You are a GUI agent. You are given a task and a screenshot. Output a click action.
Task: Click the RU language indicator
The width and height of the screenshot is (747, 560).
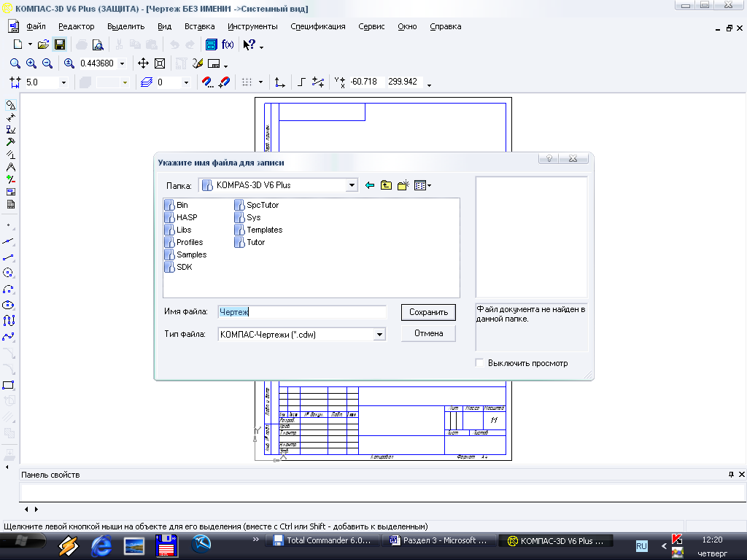point(641,545)
